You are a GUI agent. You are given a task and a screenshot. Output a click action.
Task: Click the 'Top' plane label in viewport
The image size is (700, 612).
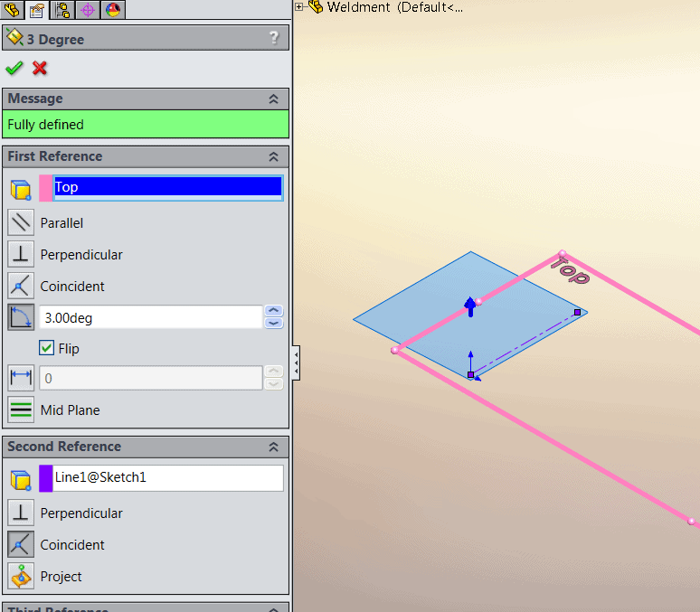point(570,270)
